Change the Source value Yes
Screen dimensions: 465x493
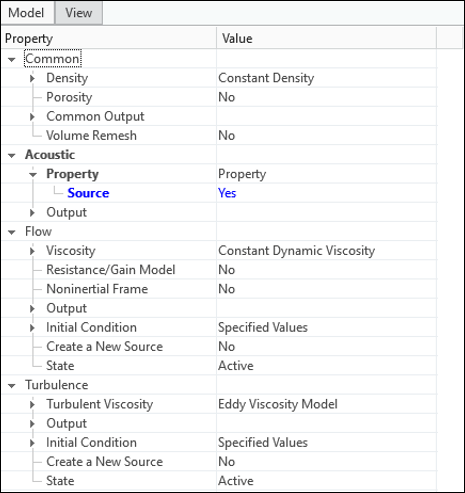327,193
